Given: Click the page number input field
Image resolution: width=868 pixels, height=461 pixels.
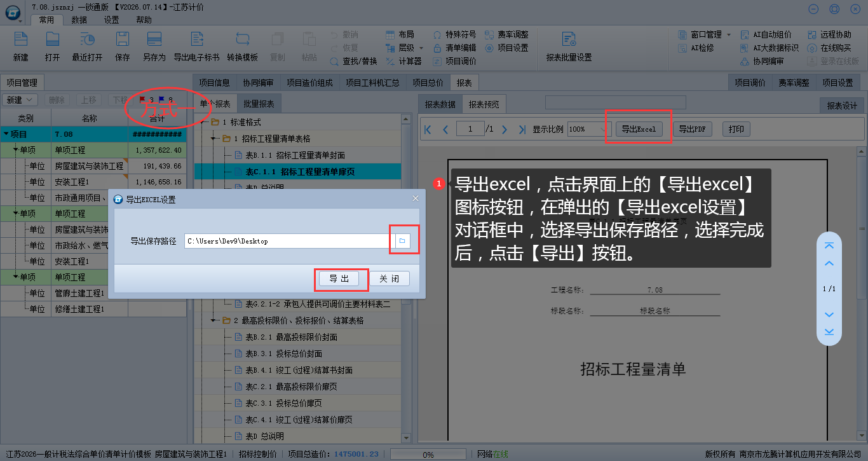Looking at the screenshot, I should point(471,129).
